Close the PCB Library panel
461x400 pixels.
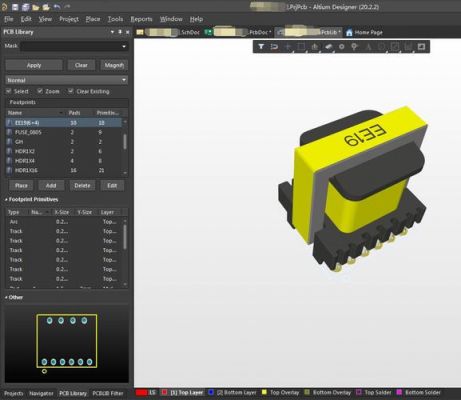[127, 32]
